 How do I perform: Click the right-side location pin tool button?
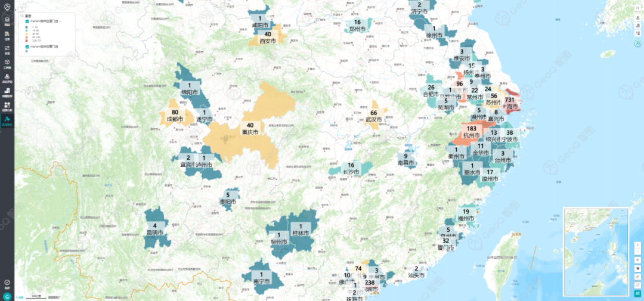point(637,18)
